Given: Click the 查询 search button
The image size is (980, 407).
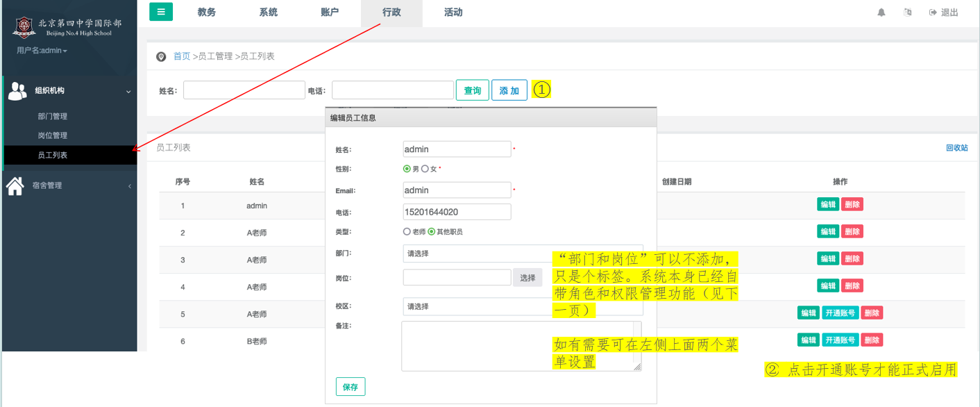Looking at the screenshot, I should [473, 90].
